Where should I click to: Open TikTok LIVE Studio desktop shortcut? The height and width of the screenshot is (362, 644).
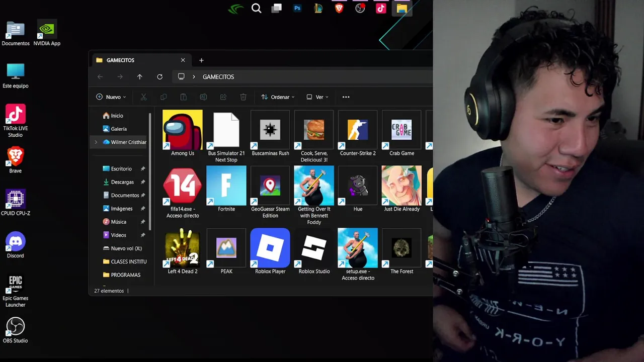(x=16, y=121)
